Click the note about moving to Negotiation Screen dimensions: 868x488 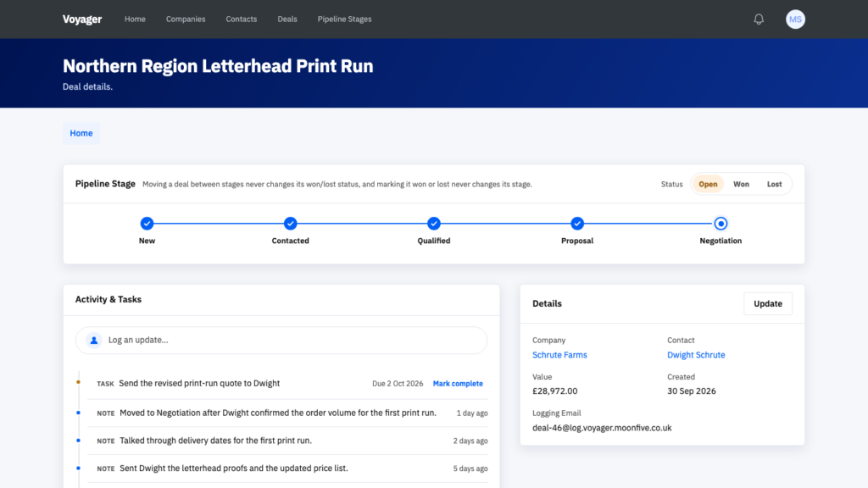coord(278,413)
